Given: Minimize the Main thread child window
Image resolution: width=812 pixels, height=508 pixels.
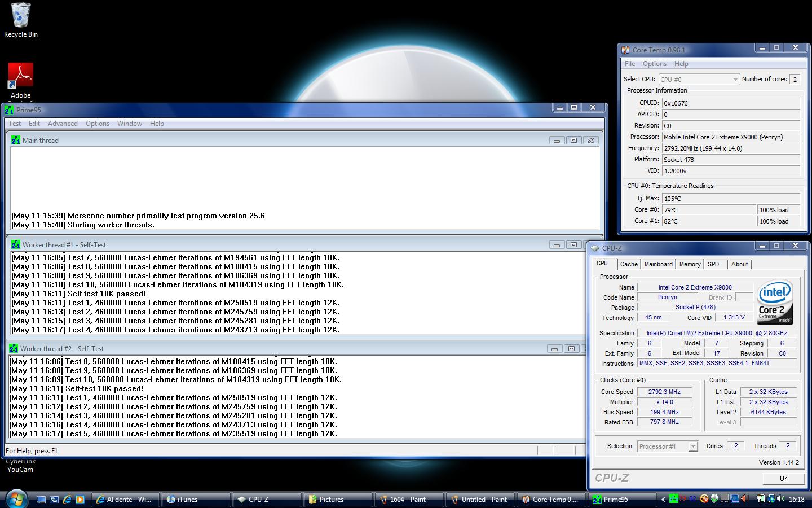Looking at the screenshot, I should click(557, 141).
